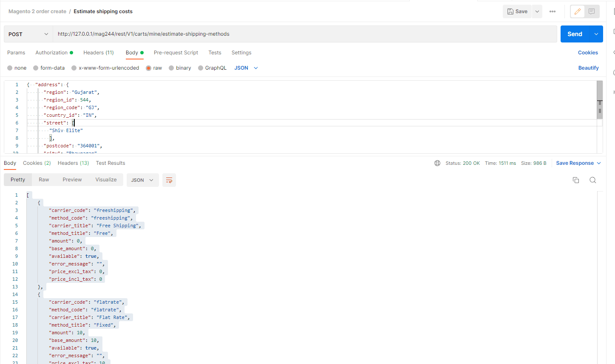Open the JSON body format dropdown
615x364 pixels.
point(246,68)
